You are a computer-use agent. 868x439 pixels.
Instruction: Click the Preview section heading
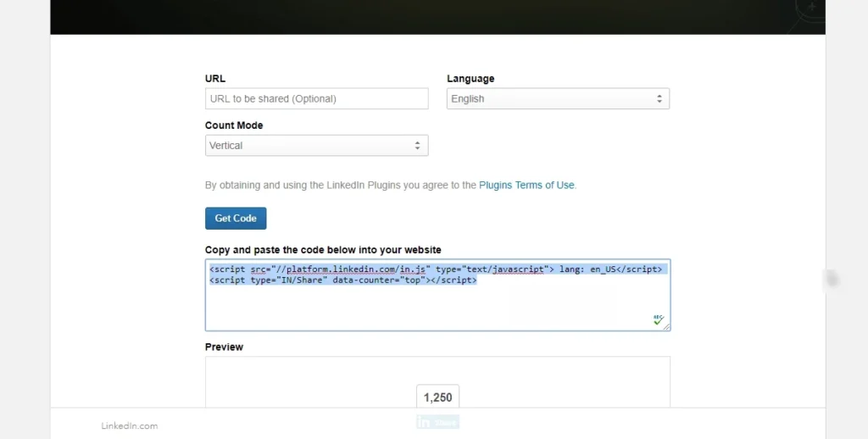point(224,347)
